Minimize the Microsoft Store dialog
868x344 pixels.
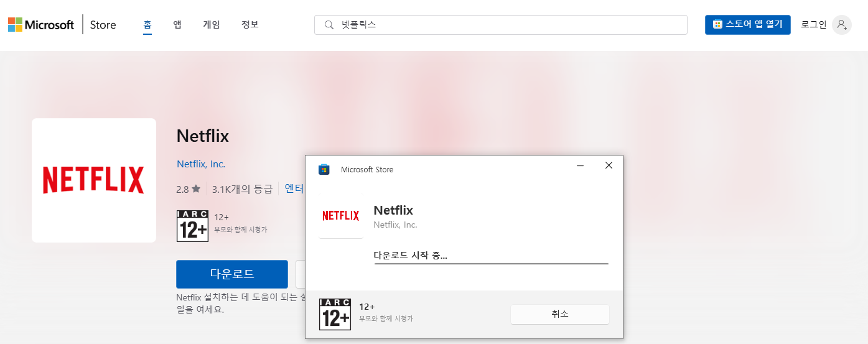tap(580, 165)
